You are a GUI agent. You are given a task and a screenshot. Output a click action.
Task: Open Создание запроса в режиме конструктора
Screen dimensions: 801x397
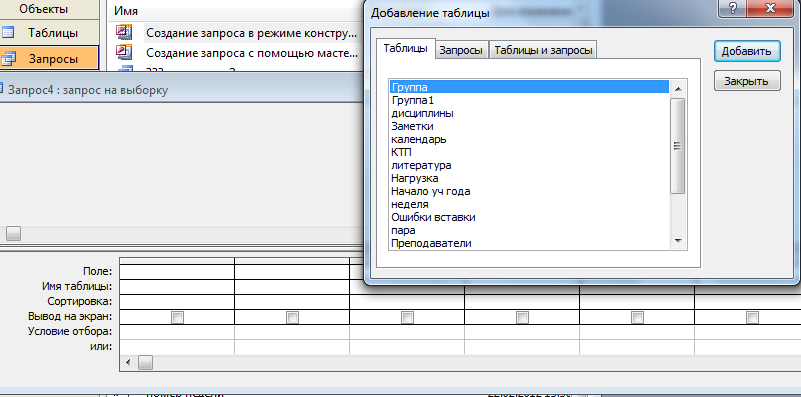(x=251, y=33)
